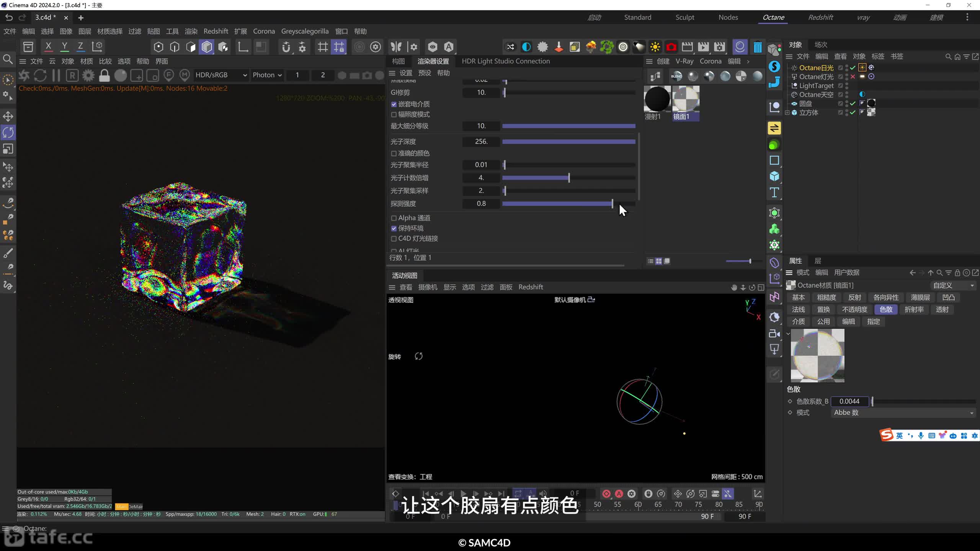
Task: Open the 介质 material tab
Action: click(x=798, y=322)
